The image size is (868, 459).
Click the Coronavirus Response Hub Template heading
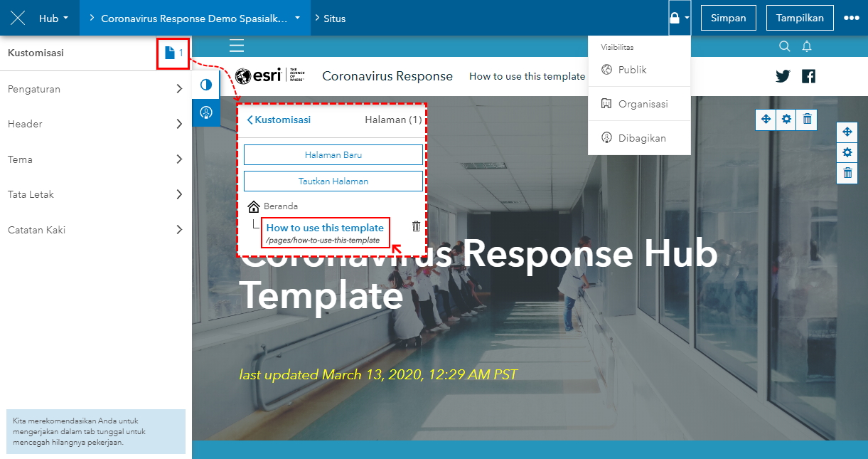pyautogui.click(x=479, y=274)
